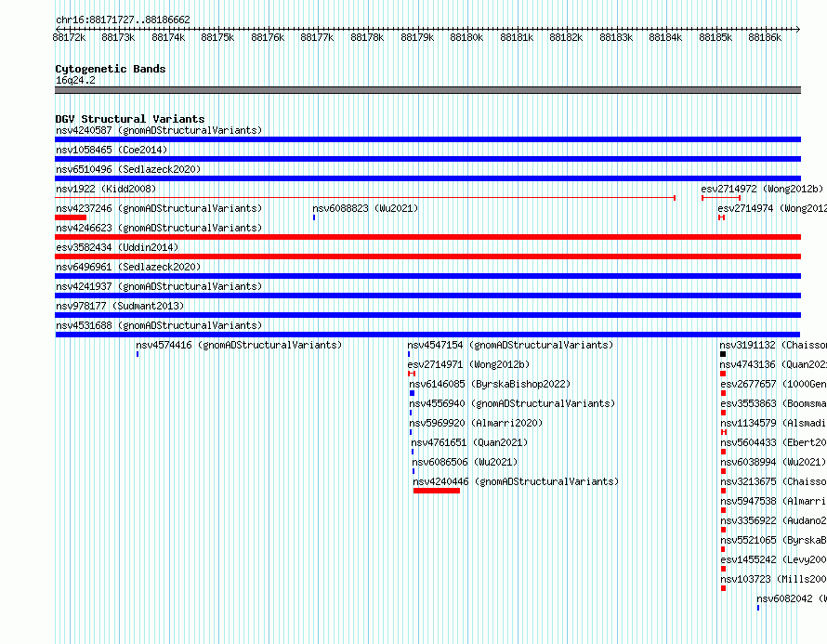Select nsv6510496 (Sedlazeck2020) label
Image resolution: width=827 pixels, height=644 pixels.
(x=128, y=169)
